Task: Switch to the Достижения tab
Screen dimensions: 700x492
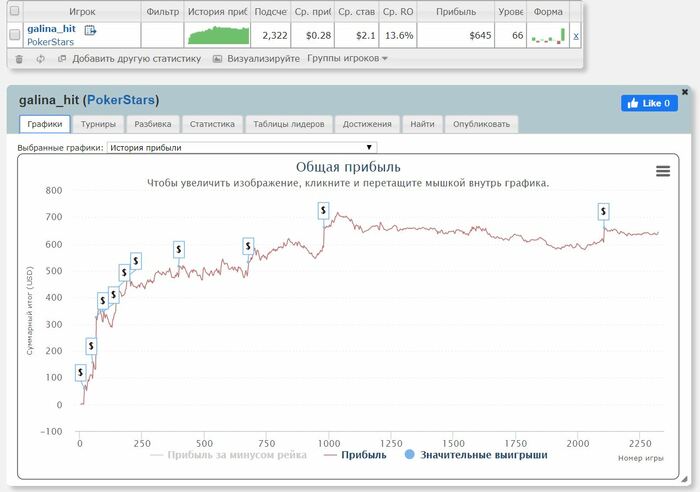Action: (367, 124)
